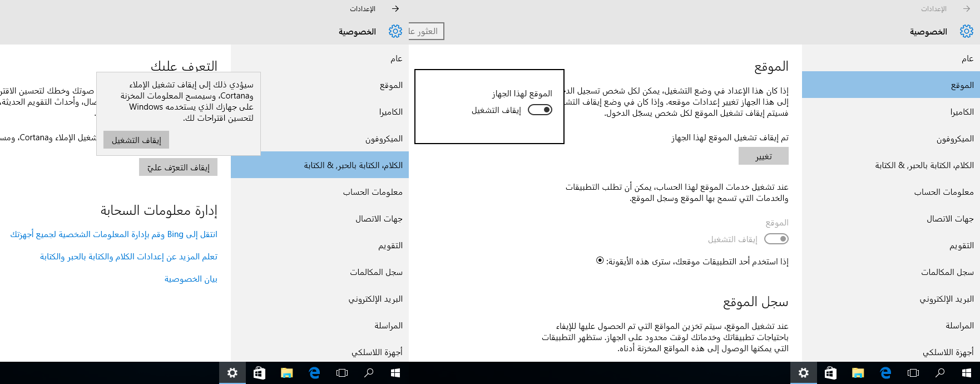Toggle the greyed الموقع switch under the location text
Screen dimensions: 980x384
776,239
